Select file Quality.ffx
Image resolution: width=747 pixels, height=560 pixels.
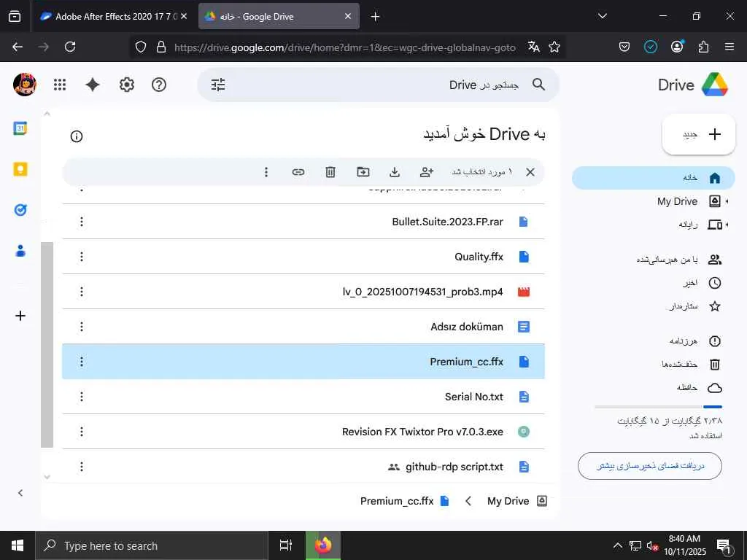coord(303,257)
